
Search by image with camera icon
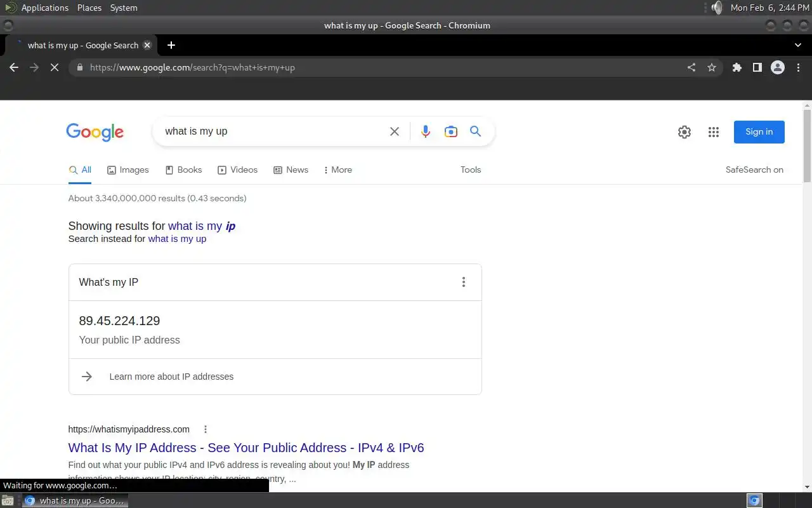(x=451, y=131)
